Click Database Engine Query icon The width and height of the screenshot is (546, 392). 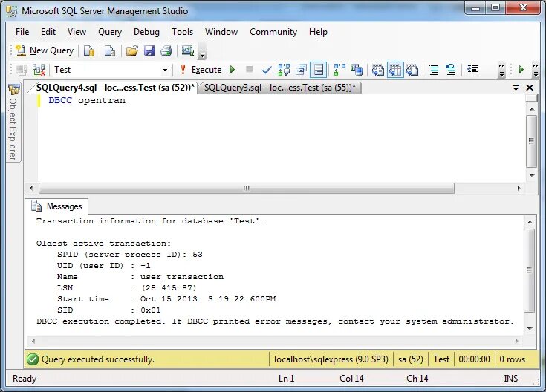click(x=89, y=51)
